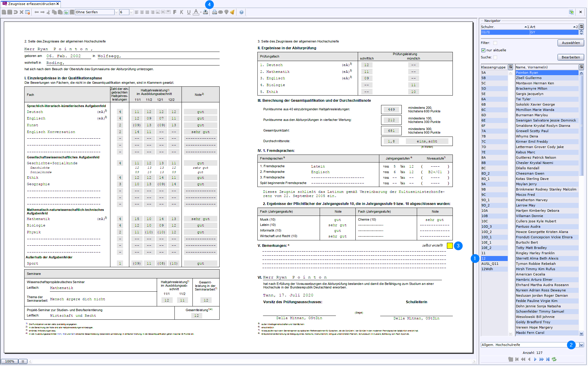Open column options for Klassengruppe list

click(x=510, y=67)
